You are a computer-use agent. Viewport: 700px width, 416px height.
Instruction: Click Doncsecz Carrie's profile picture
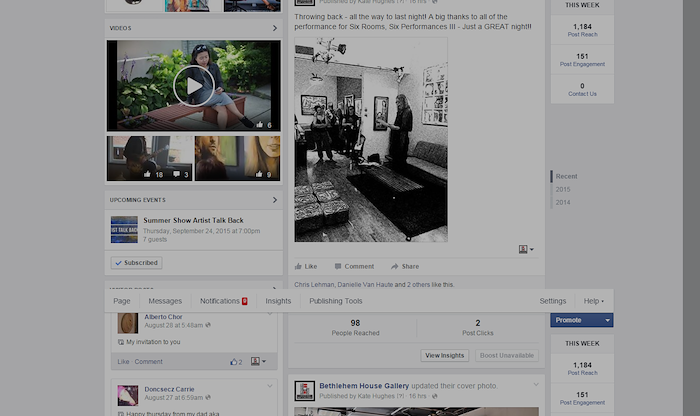click(128, 395)
